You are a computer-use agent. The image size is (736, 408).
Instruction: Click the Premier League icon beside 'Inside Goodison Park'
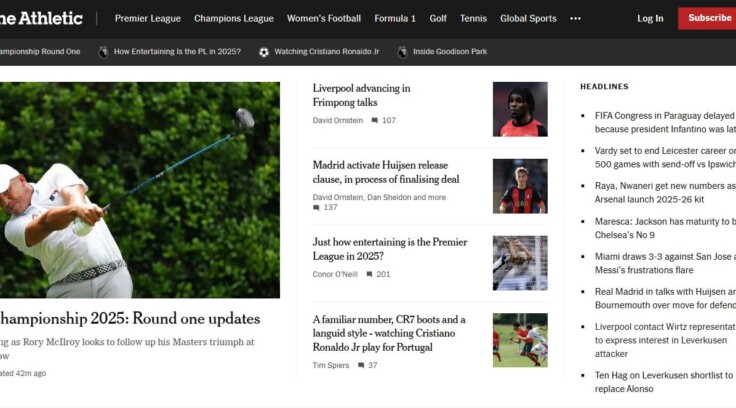(402, 52)
